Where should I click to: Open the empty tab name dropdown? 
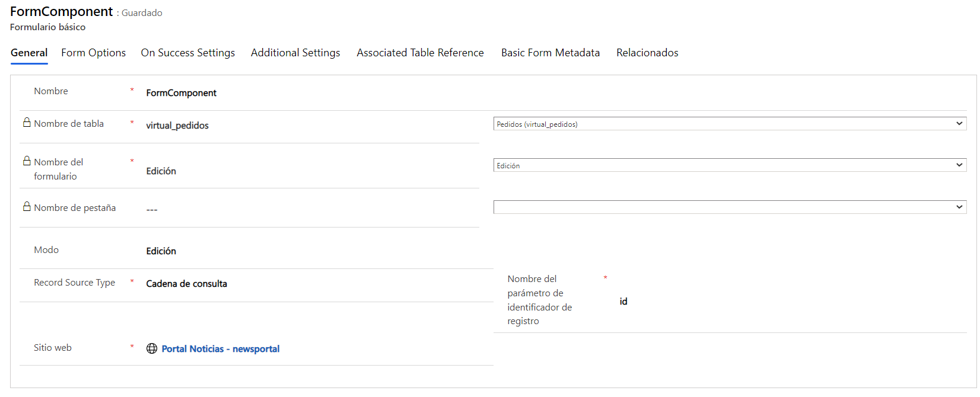tap(729, 207)
